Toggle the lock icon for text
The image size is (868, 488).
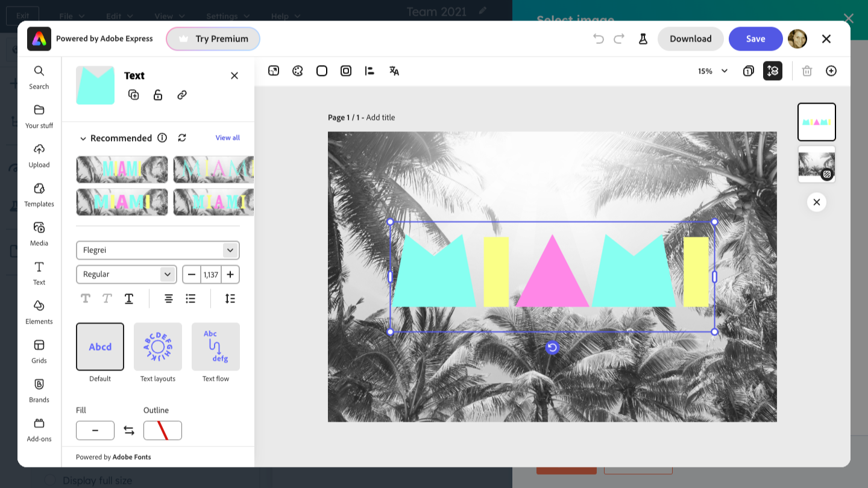[158, 95]
